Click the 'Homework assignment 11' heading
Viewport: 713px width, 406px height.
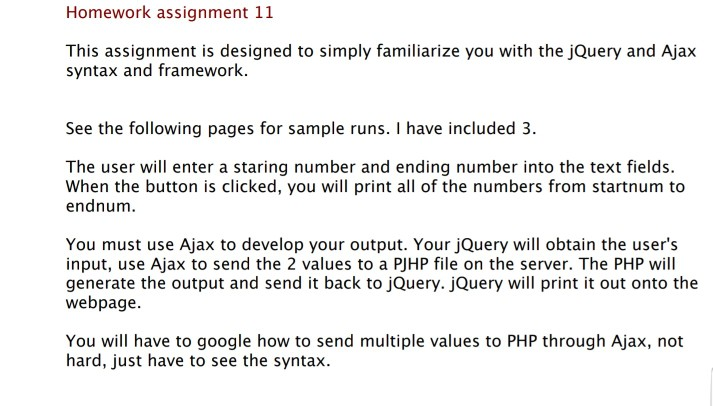170,13
